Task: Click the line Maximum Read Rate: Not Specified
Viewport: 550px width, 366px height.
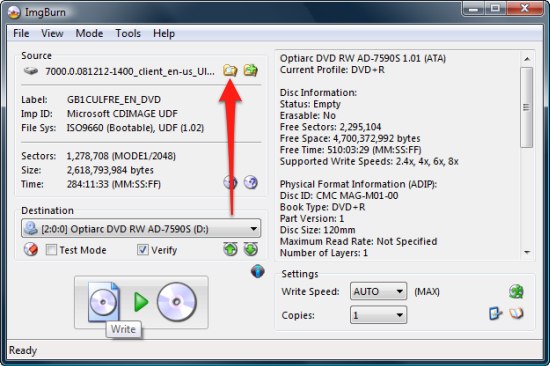Action: [x=358, y=241]
